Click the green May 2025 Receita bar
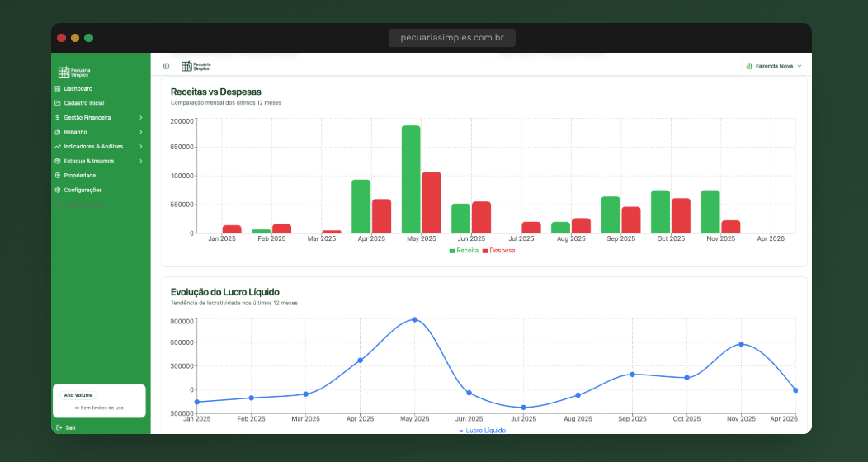The width and height of the screenshot is (868, 462). 411,178
